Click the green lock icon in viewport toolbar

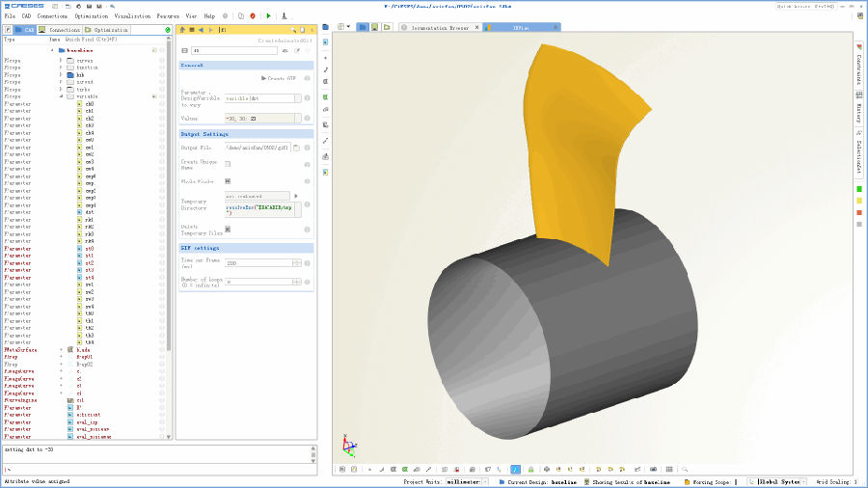tap(530, 469)
